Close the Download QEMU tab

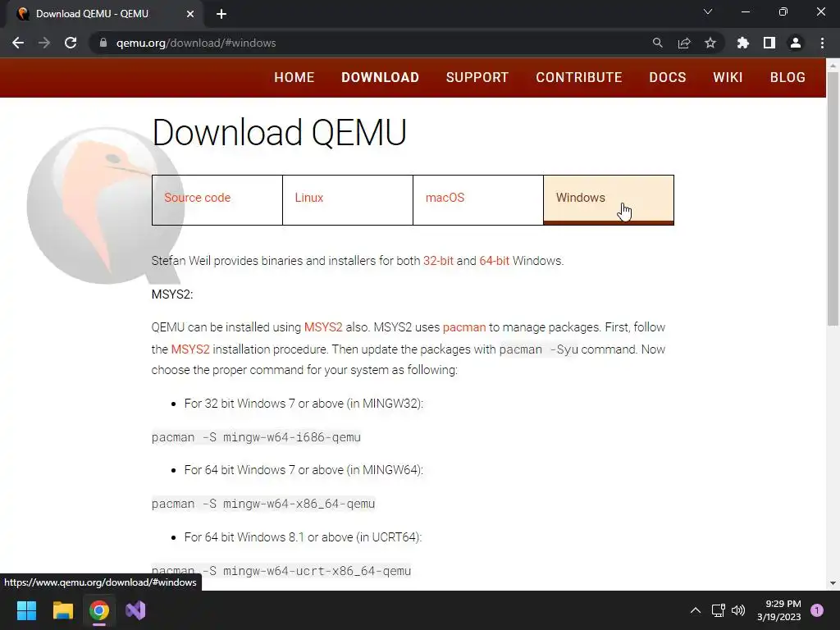(190, 14)
